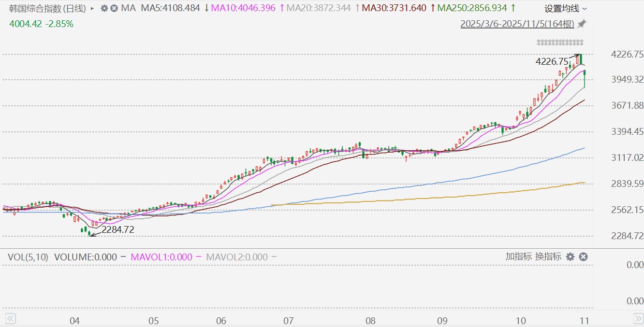
Task: Toggle the MA250 line via its label
Action: 472,8
